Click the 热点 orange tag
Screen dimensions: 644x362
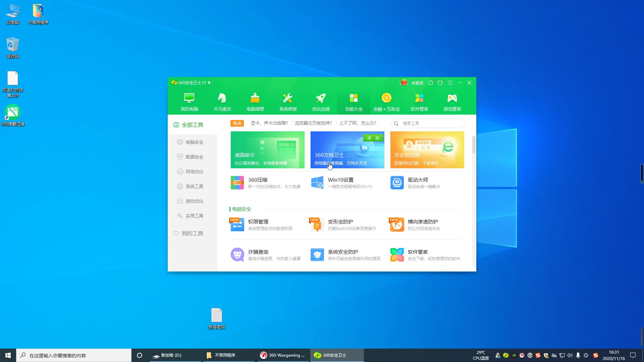pyautogui.click(x=237, y=123)
